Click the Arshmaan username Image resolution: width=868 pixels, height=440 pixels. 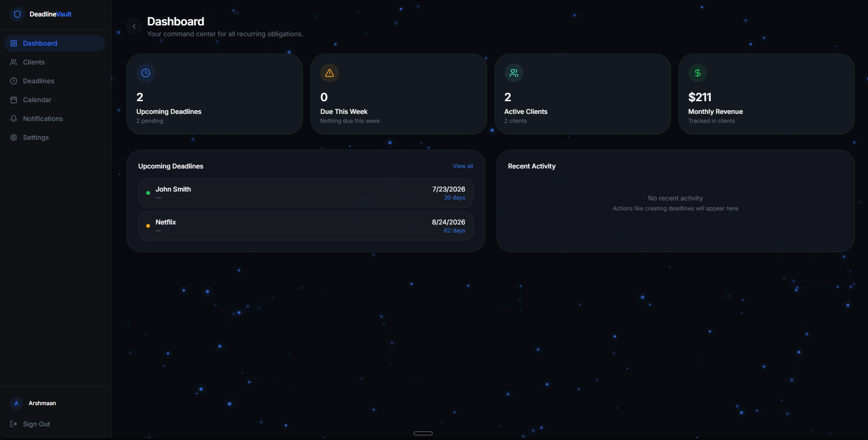pyautogui.click(x=42, y=403)
